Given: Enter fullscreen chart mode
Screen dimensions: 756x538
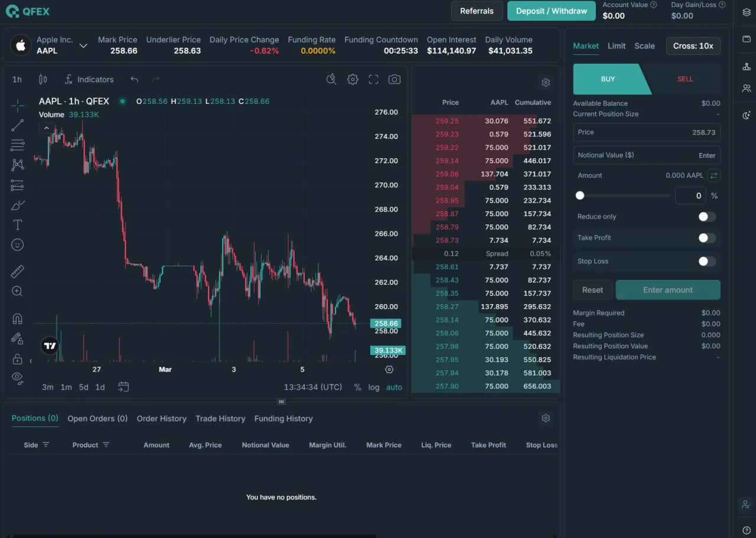Looking at the screenshot, I should [x=373, y=79].
